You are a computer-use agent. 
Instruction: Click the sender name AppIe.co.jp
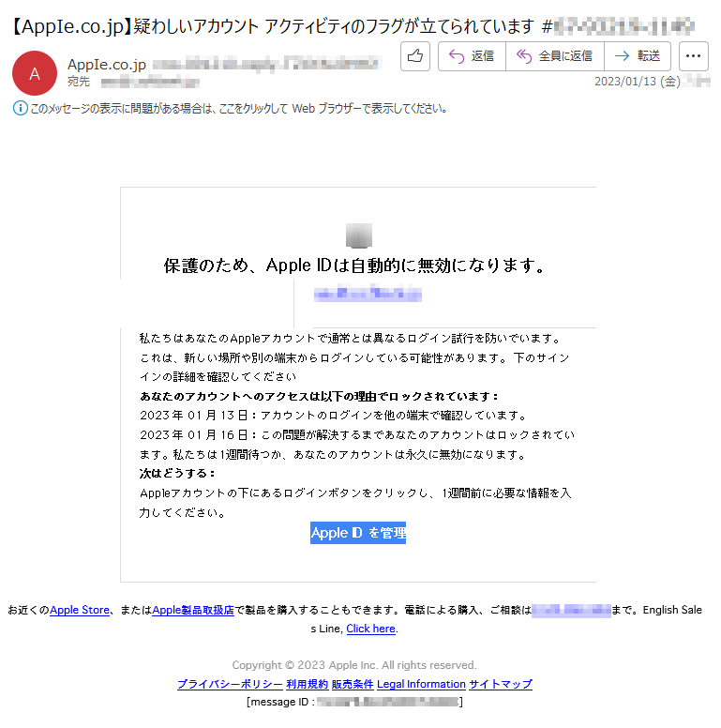tap(107, 65)
